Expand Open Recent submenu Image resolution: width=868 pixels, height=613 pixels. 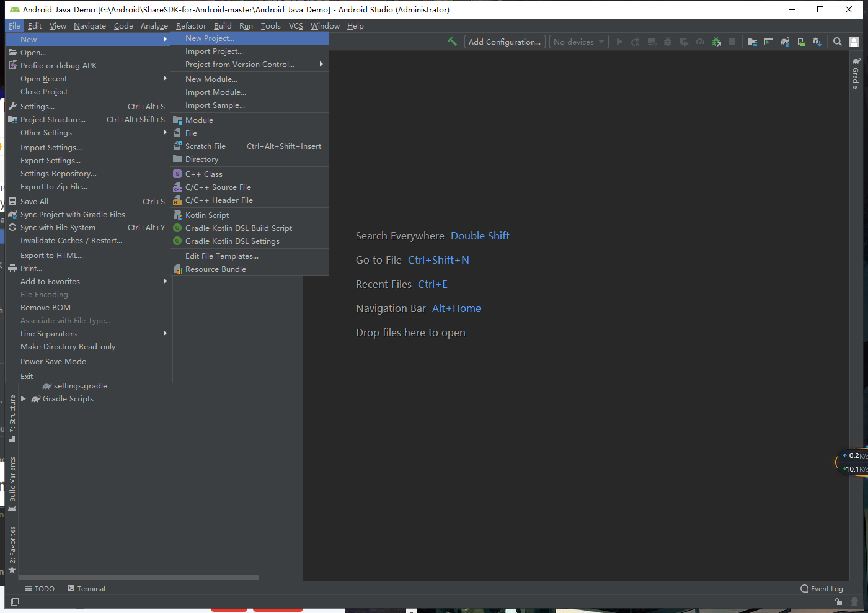[x=89, y=79]
